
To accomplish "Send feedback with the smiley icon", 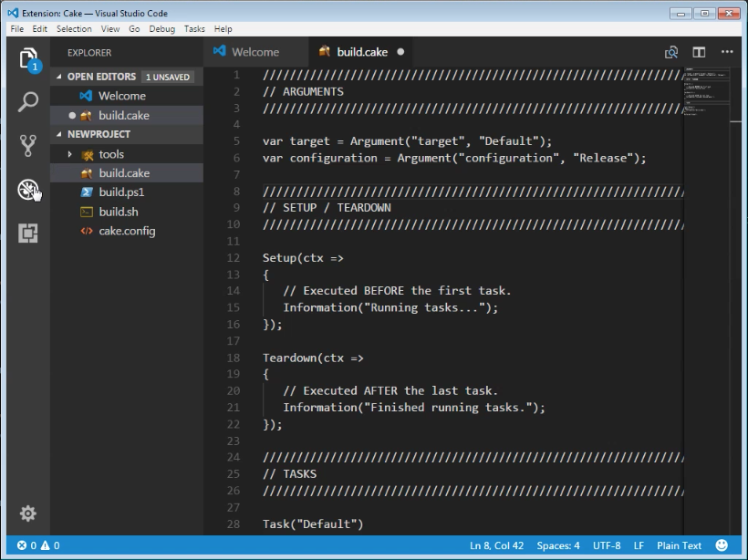I will click(x=722, y=545).
